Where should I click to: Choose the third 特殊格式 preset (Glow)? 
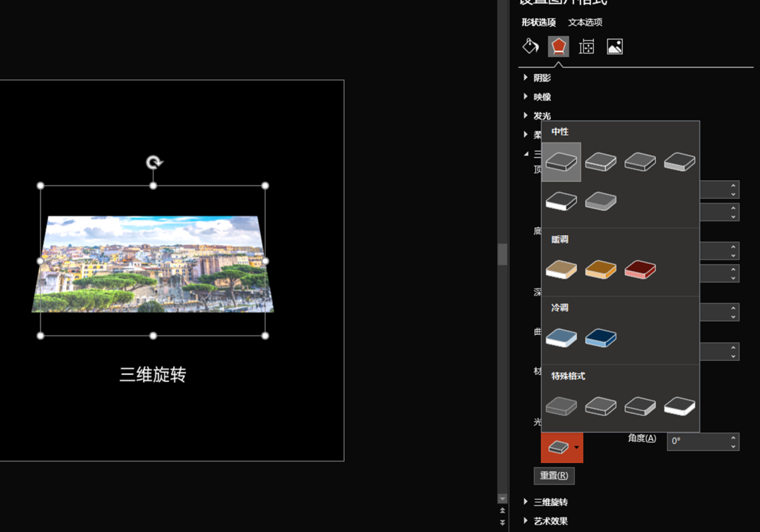640,406
